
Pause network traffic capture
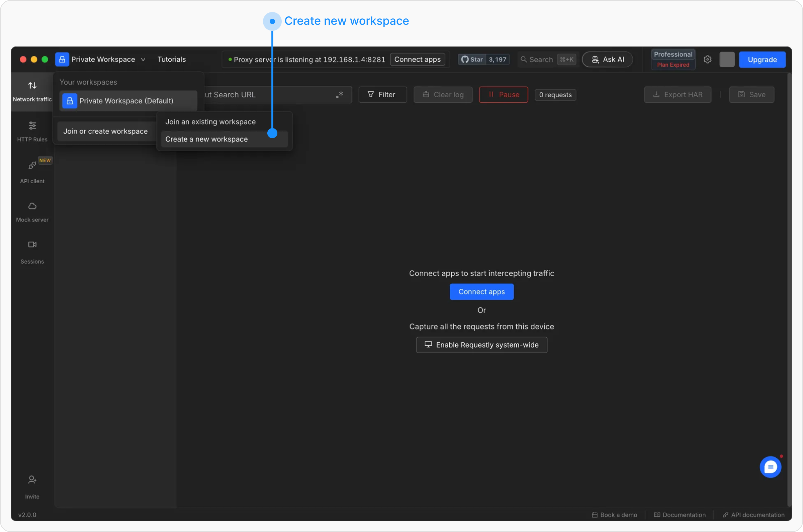(x=503, y=95)
